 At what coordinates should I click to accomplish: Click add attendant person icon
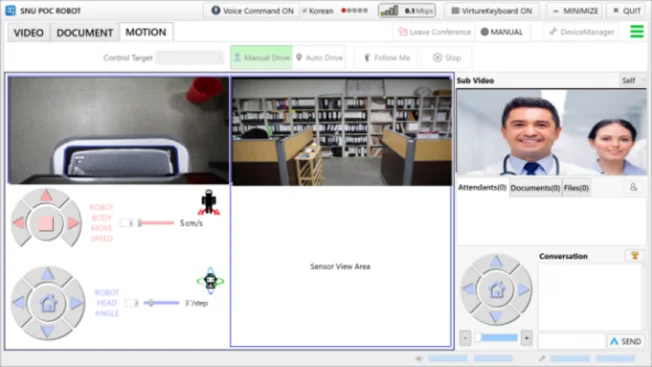[633, 187]
